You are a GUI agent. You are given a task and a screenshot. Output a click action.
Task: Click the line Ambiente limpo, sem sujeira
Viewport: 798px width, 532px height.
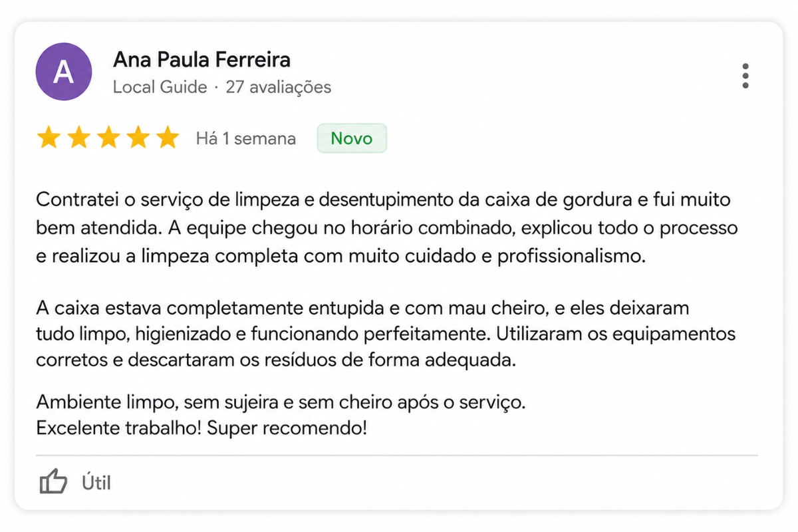click(281, 403)
